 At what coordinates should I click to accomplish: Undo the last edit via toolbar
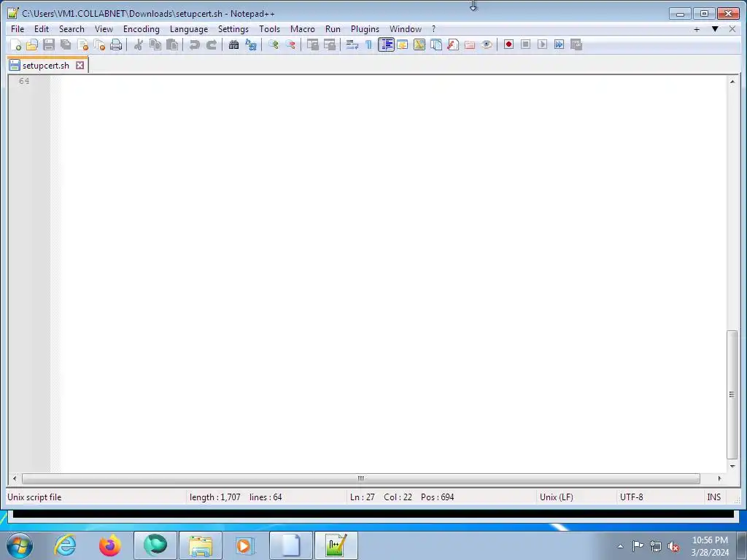pyautogui.click(x=194, y=44)
